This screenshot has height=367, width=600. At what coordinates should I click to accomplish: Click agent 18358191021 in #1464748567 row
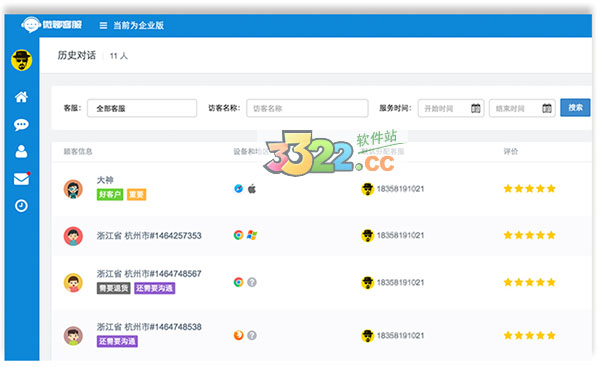tap(400, 282)
